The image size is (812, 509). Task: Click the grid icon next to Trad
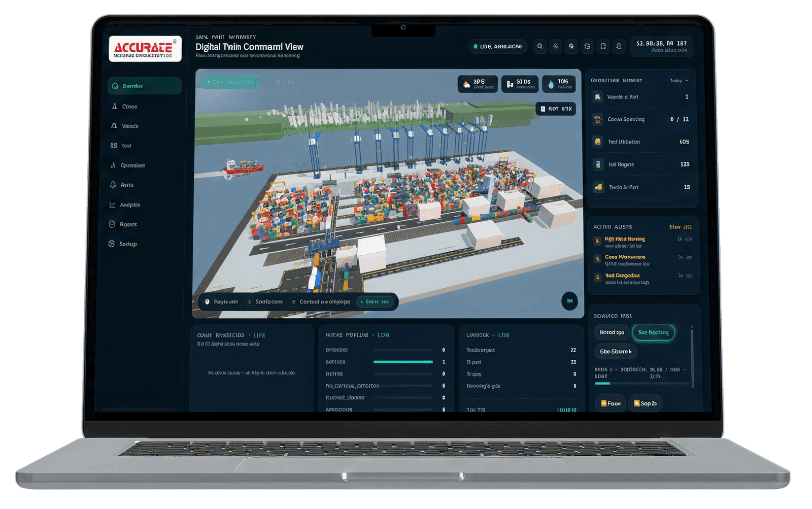pyautogui.click(x=114, y=146)
